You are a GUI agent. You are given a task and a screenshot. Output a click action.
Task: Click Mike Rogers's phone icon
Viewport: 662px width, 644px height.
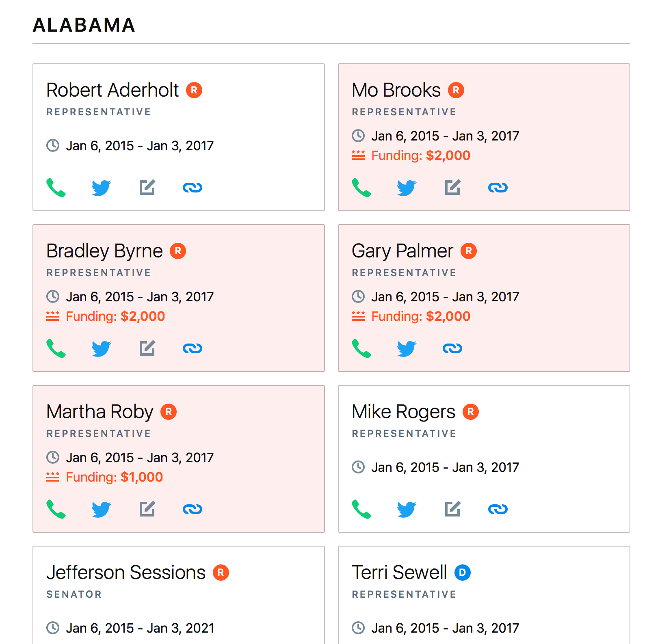[361, 509]
